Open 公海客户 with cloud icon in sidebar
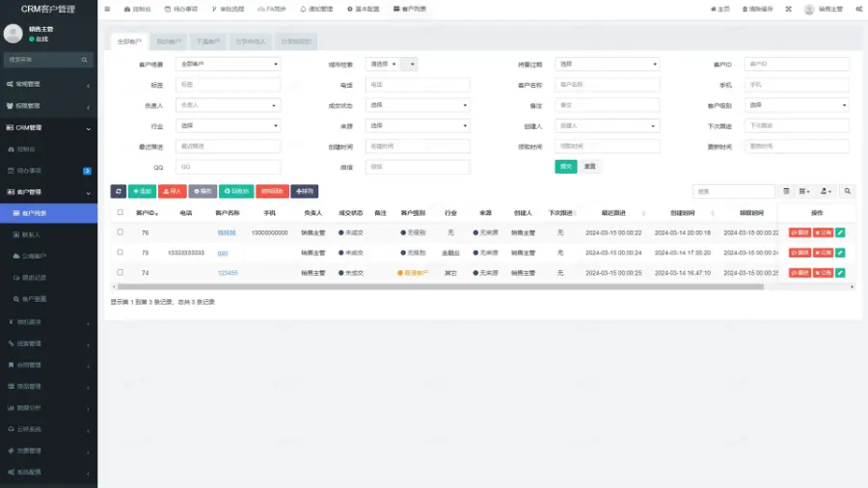868x488 pixels. 35,256
